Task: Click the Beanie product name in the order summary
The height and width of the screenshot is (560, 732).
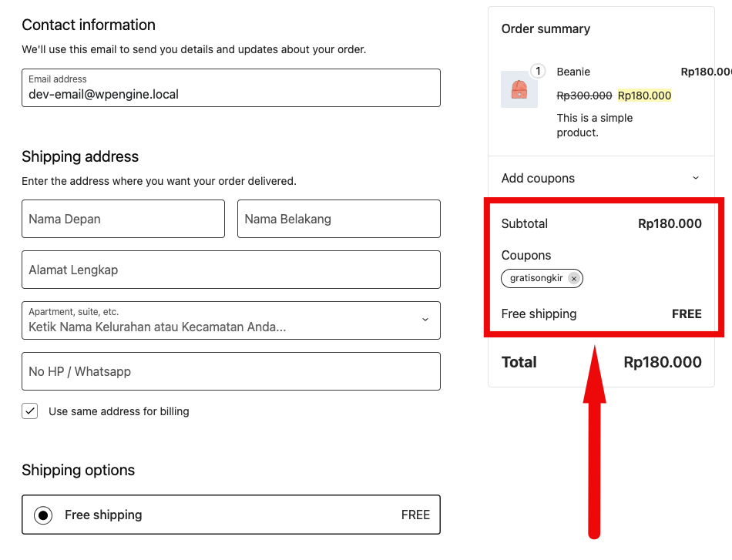Action: coord(573,72)
